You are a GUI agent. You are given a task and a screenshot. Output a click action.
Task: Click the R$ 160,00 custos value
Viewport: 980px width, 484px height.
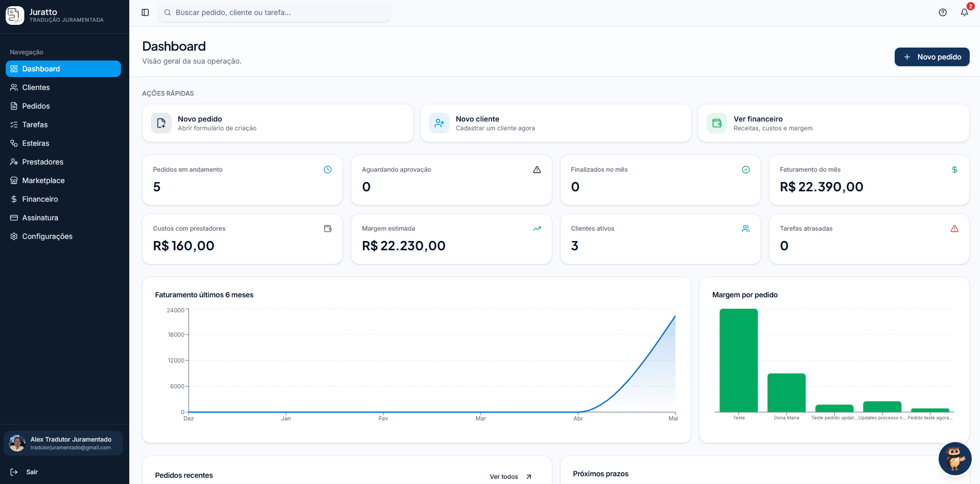(x=183, y=246)
